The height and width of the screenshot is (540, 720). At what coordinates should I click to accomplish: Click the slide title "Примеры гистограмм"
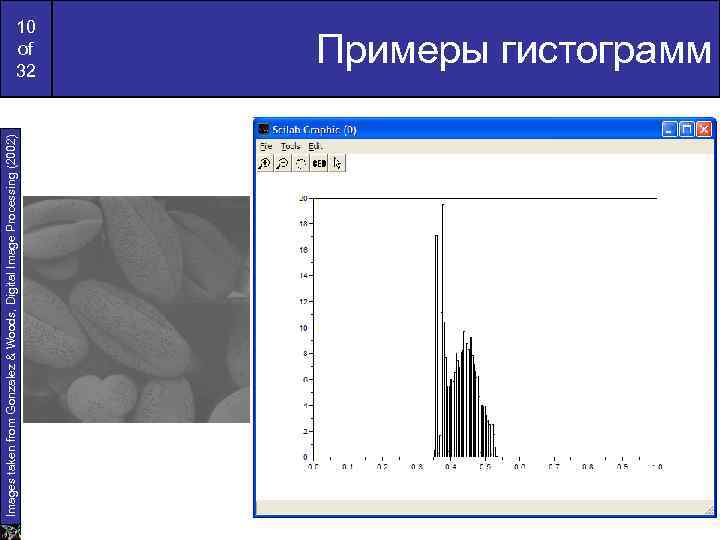[514, 50]
